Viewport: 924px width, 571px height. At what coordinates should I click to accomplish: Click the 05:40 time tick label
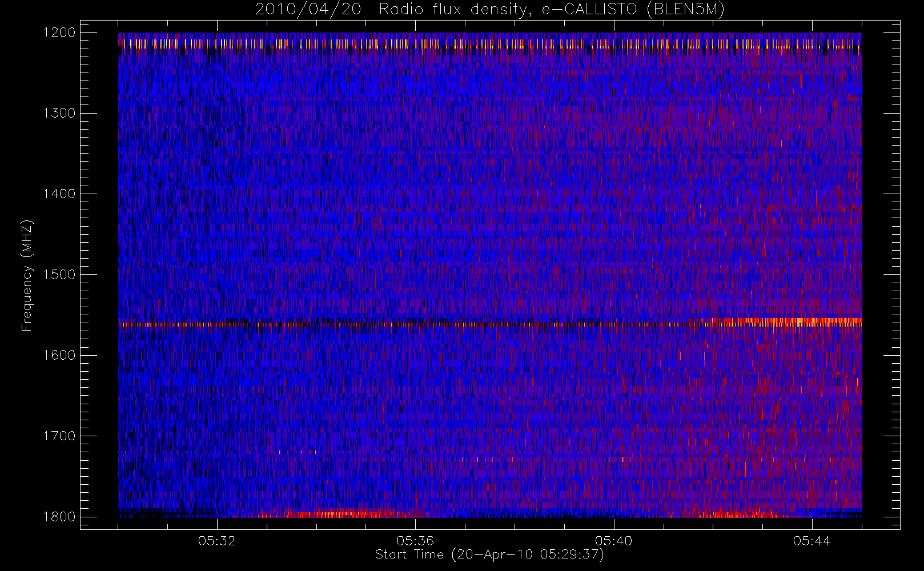tap(613, 541)
